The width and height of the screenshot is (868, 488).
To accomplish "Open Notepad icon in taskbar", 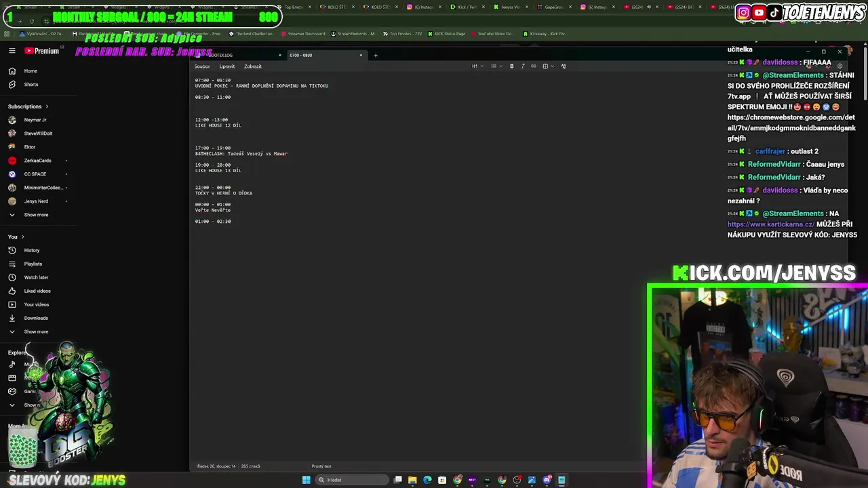I will (561, 480).
